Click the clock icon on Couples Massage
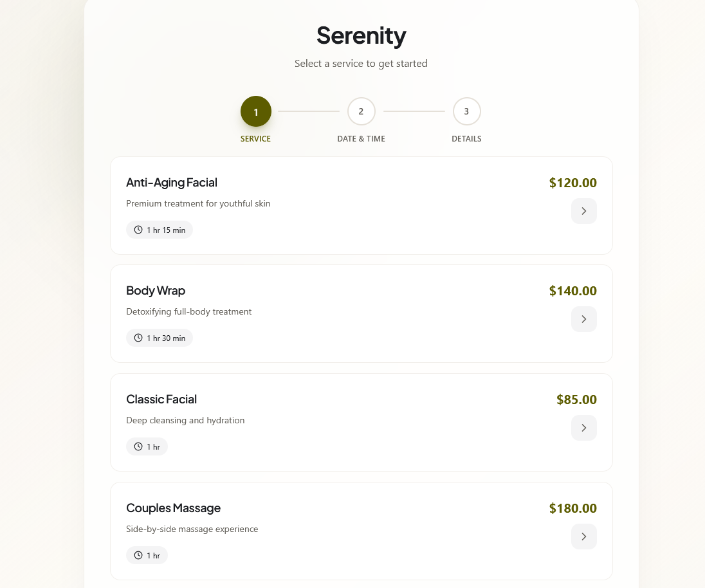The height and width of the screenshot is (588, 705). (x=138, y=555)
